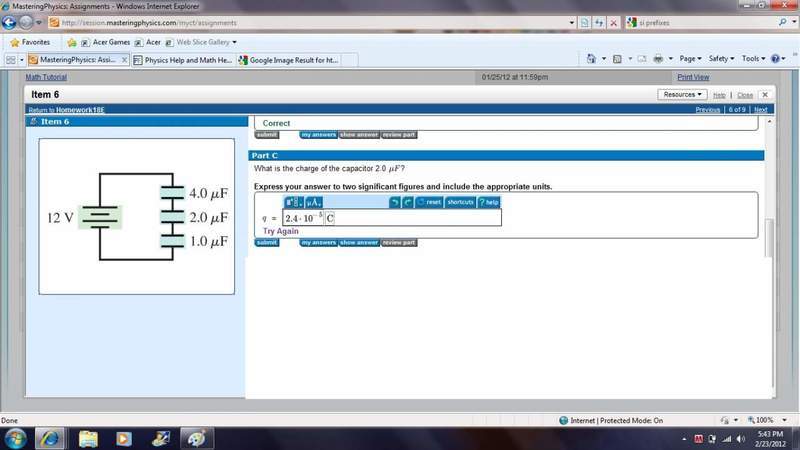
Task: Open the µÅ symbols dropdown in answer toolbar
Action: coord(313,202)
